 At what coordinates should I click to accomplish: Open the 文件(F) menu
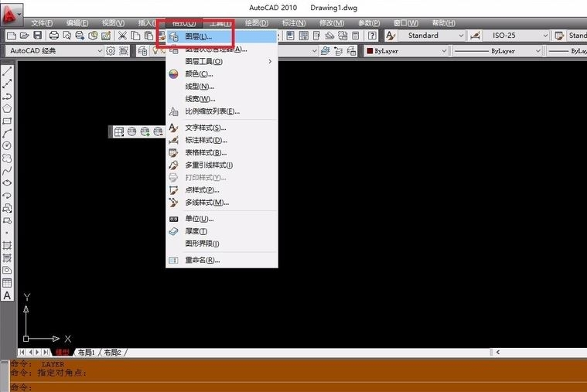tap(42, 23)
